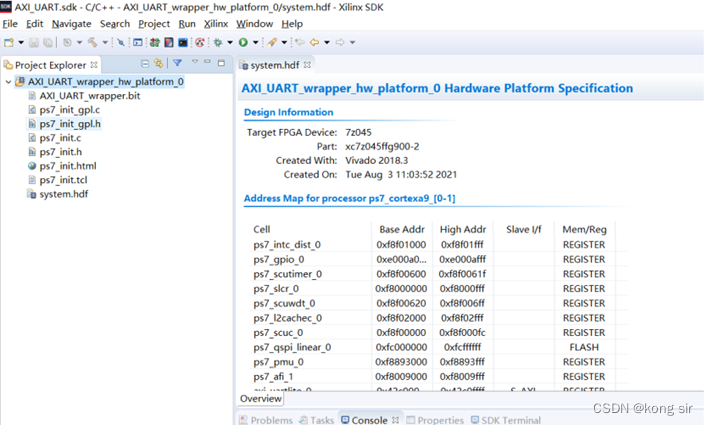The image size is (708, 425).
Task: Switch to the SDK Terminal tab
Action: [x=506, y=420]
